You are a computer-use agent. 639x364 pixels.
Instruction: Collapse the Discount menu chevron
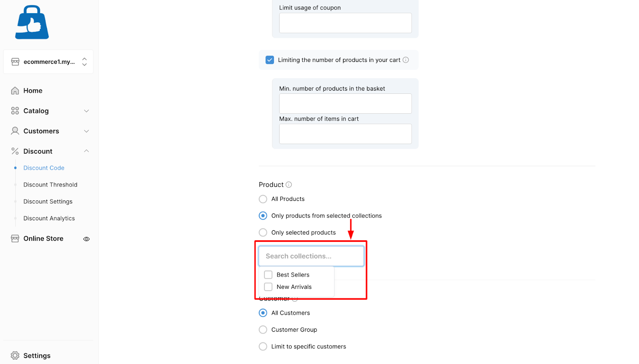pyautogui.click(x=86, y=151)
